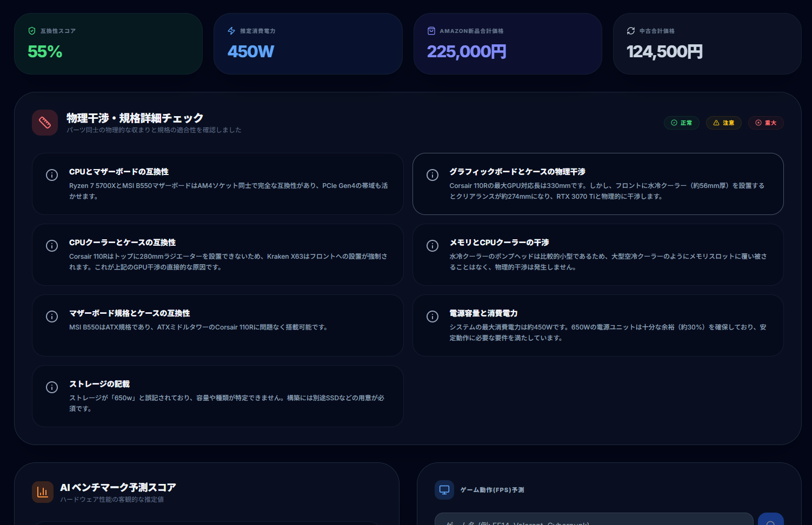Image resolution: width=812 pixels, height=525 pixels.
Task: Click the bar chart icon next to AIベンチマーク予測スコア
Action: pos(43,492)
